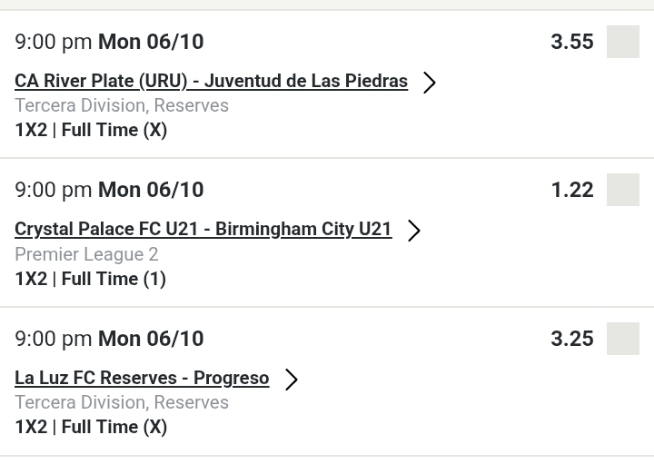Click 1X2 Full Time (1) market text

(x=91, y=279)
